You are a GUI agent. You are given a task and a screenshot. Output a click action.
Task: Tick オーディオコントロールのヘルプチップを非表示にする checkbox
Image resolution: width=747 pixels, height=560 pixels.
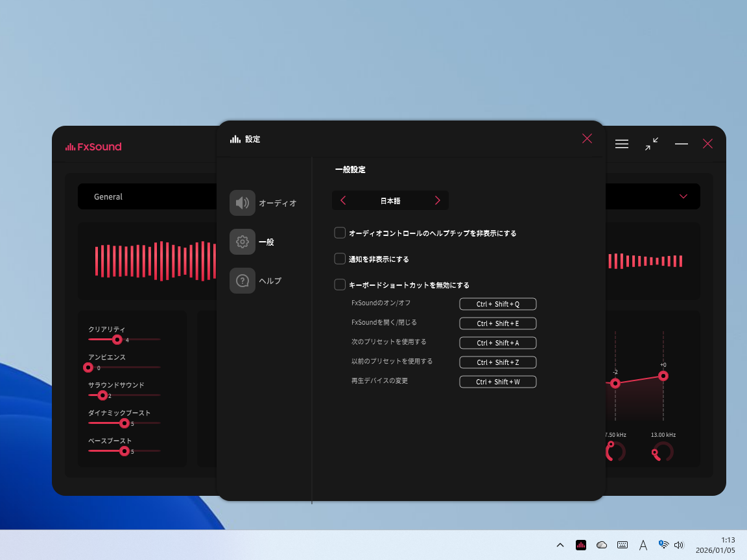pos(340,233)
